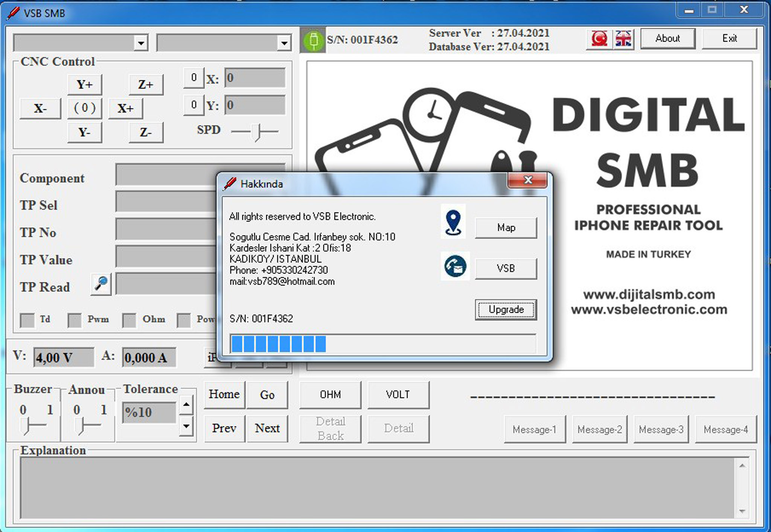Toggle the Td checkbox
Image resolution: width=771 pixels, height=532 pixels.
tap(27, 320)
